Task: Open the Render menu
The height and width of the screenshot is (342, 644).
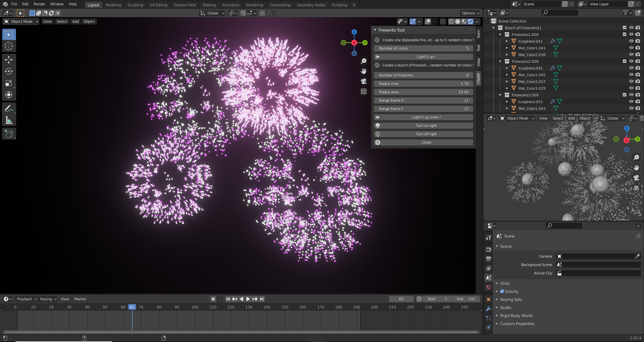Action: point(39,4)
